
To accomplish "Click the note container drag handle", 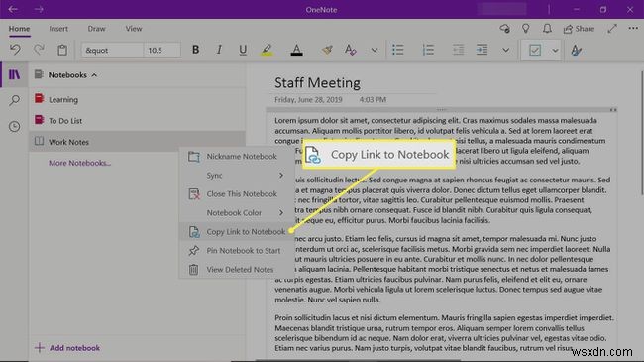I will point(441,110).
